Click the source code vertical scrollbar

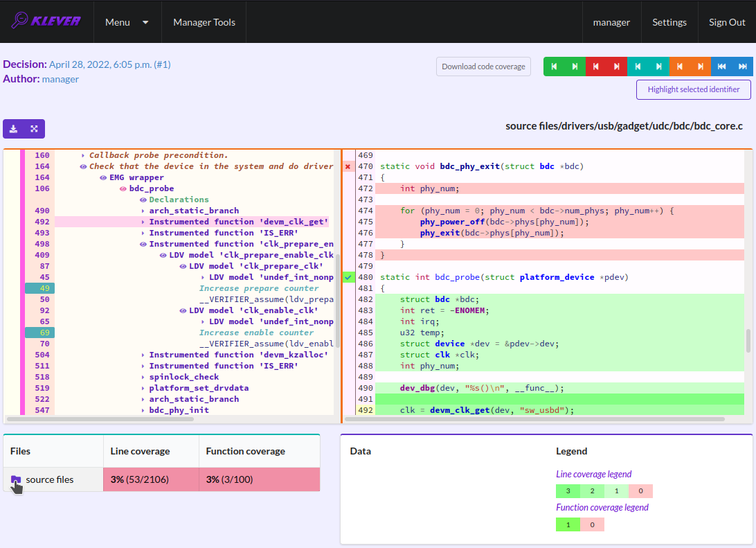point(748,341)
